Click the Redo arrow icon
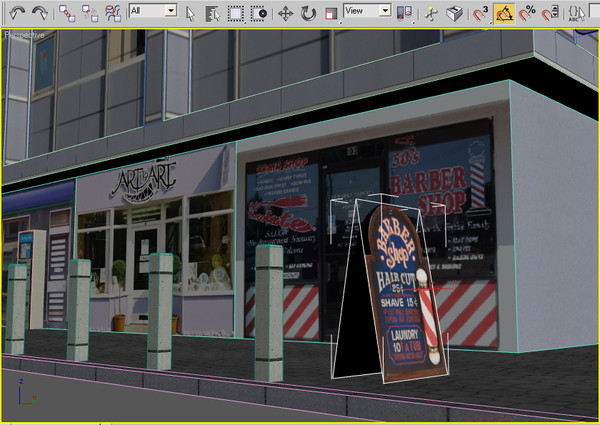The height and width of the screenshot is (425, 600). click(39, 13)
